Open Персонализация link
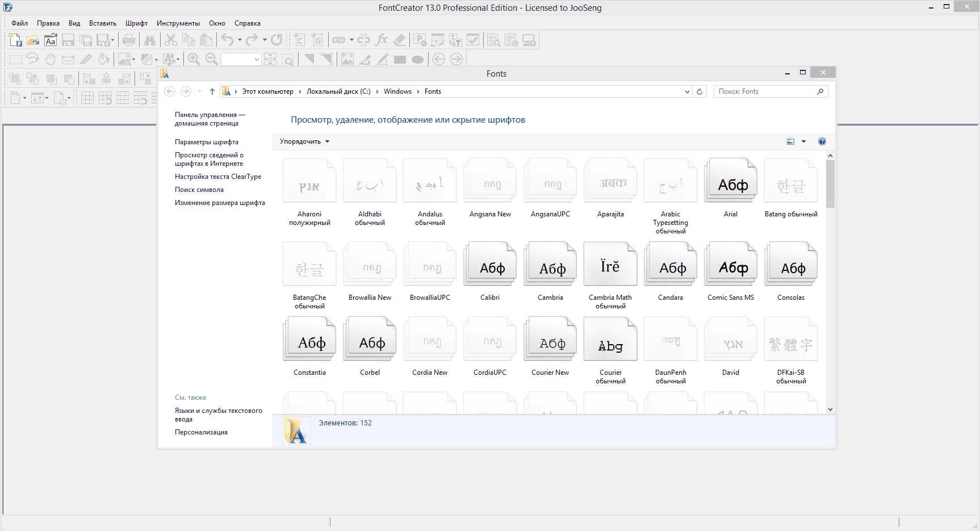Screen dimensions: 980x531 point(201,432)
